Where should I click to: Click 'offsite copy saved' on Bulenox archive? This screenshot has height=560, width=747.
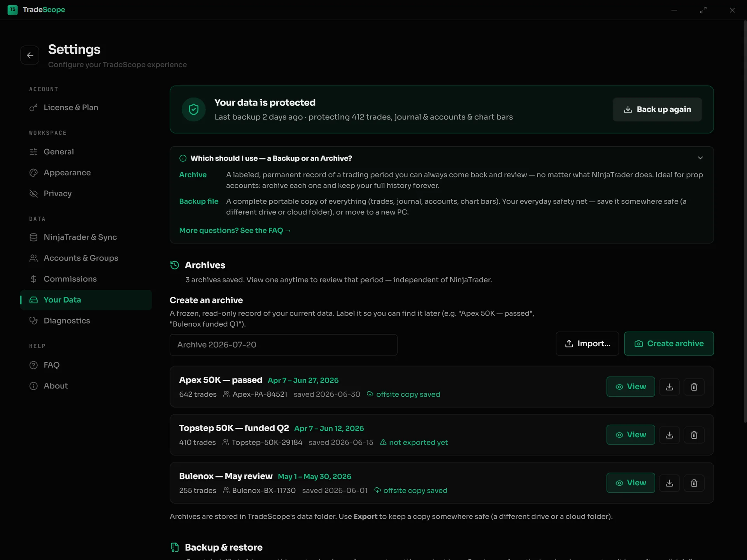410,491
